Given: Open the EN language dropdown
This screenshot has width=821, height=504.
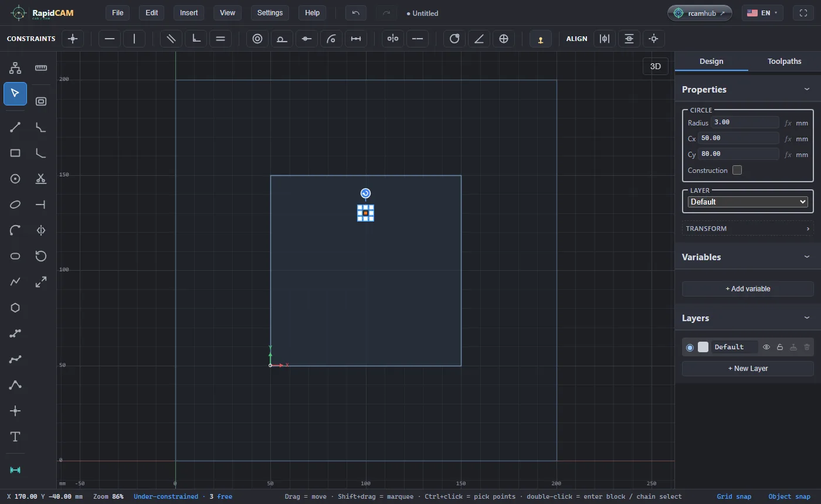Looking at the screenshot, I should (762, 13).
